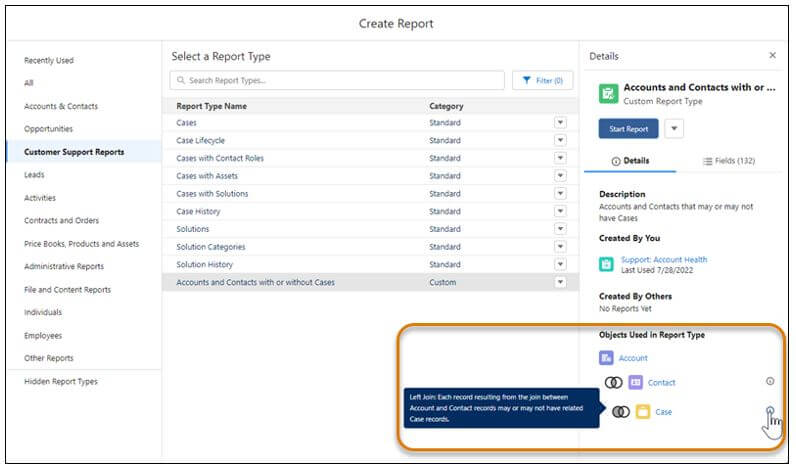This screenshot has width=796, height=469.
Task: Close the Details panel
Action: [x=771, y=56]
